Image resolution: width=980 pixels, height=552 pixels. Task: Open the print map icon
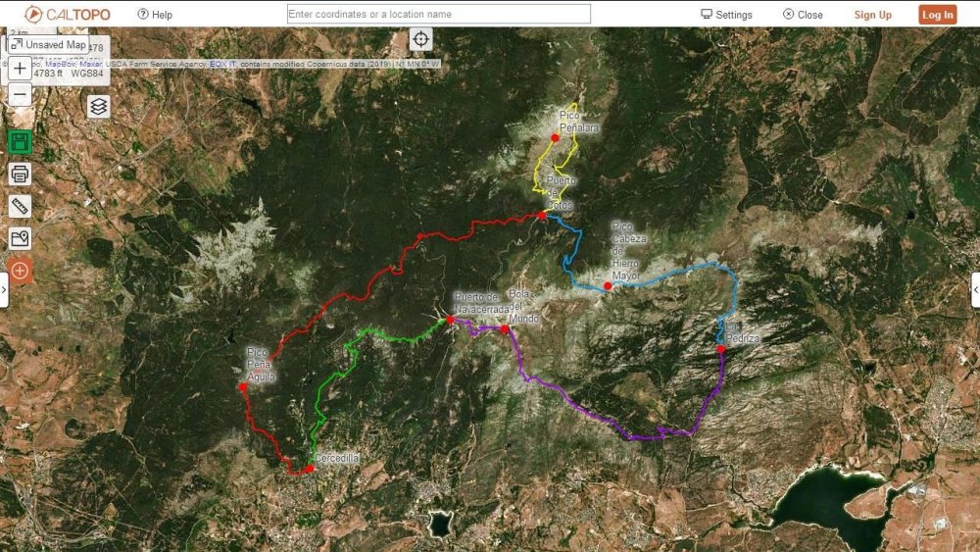(x=20, y=175)
